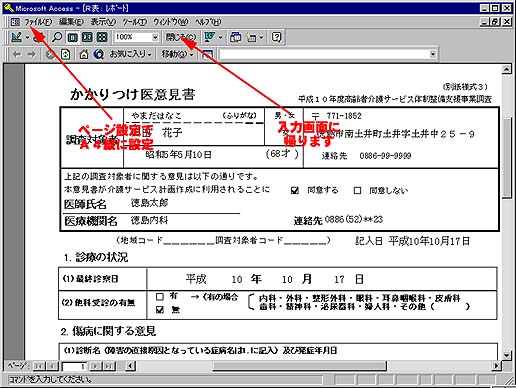
Task: Open the 100% zoom dropdown
Action: 155,37
